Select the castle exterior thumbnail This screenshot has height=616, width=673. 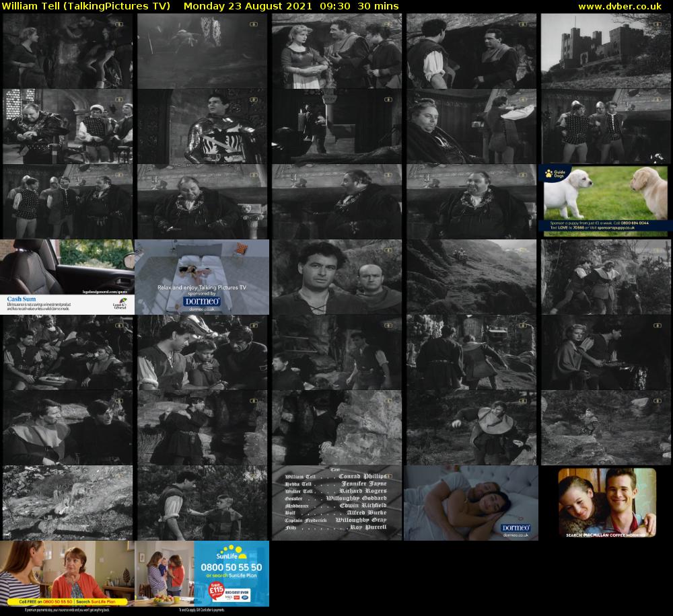pyautogui.click(x=605, y=51)
